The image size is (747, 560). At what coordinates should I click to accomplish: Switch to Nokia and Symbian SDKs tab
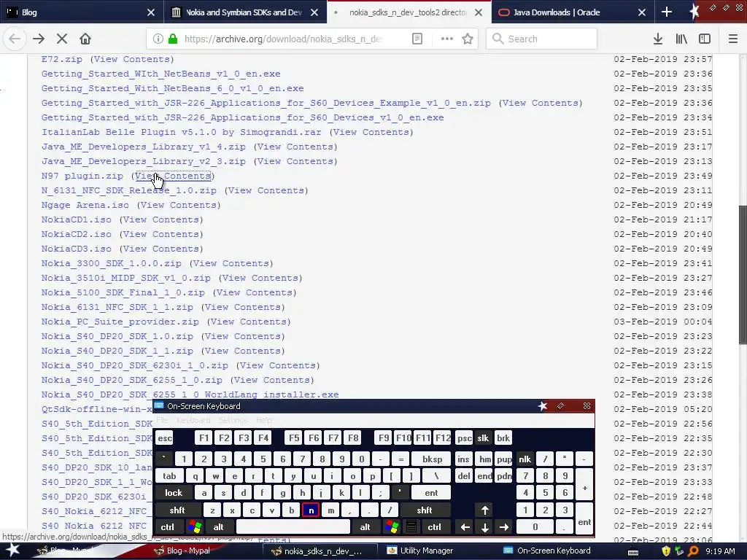tap(243, 12)
